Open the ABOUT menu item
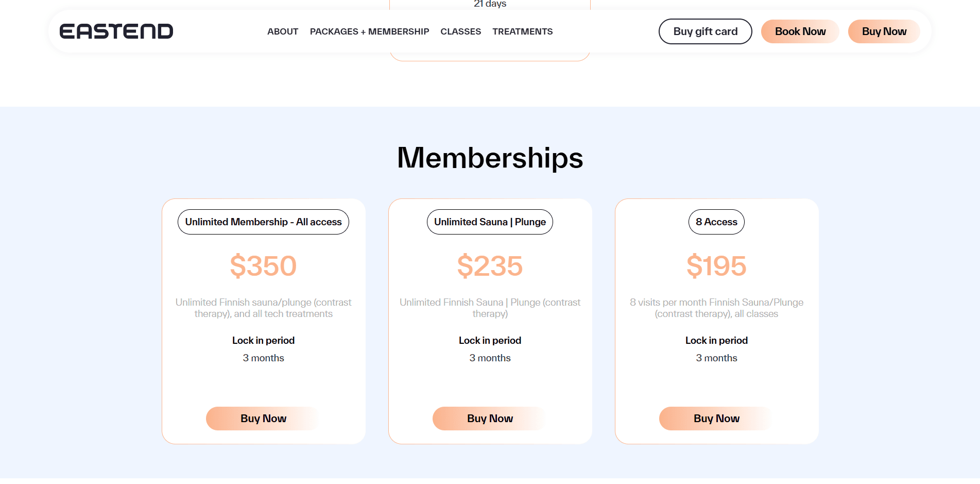Image resolution: width=980 pixels, height=484 pixels. click(x=283, y=31)
